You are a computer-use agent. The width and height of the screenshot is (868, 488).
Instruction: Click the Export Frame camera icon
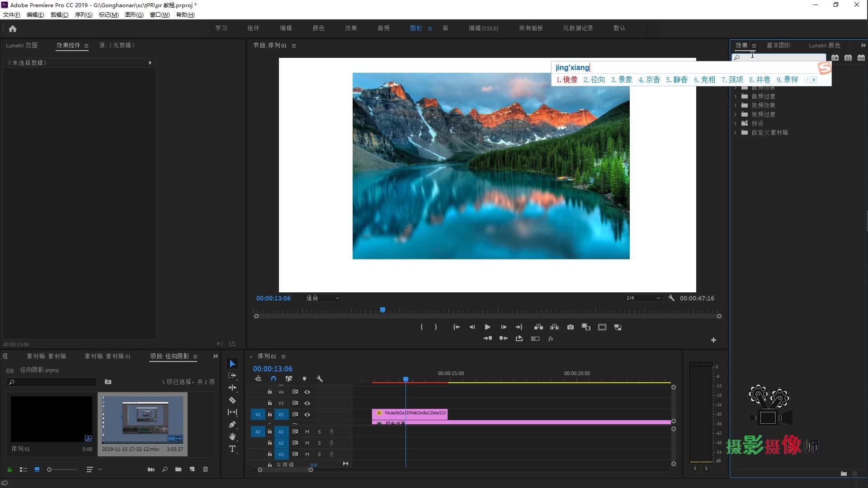coord(571,327)
